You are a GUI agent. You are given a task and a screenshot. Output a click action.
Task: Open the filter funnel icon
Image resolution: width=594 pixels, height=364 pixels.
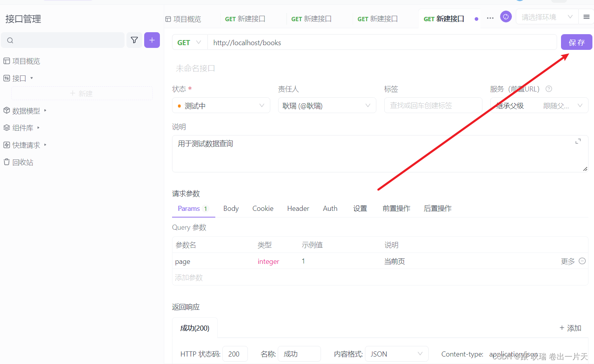(134, 40)
